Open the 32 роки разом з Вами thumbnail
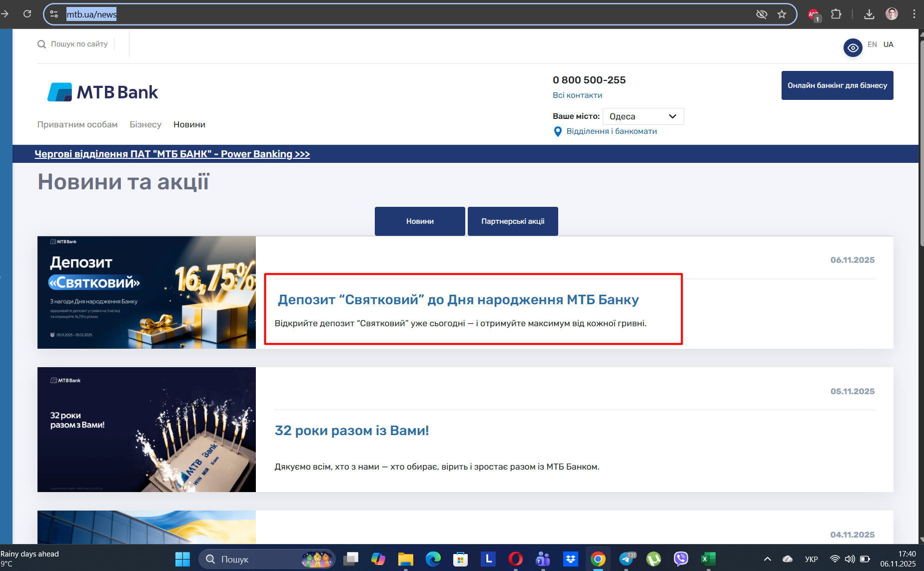This screenshot has width=924, height=571. coord(146,430)
